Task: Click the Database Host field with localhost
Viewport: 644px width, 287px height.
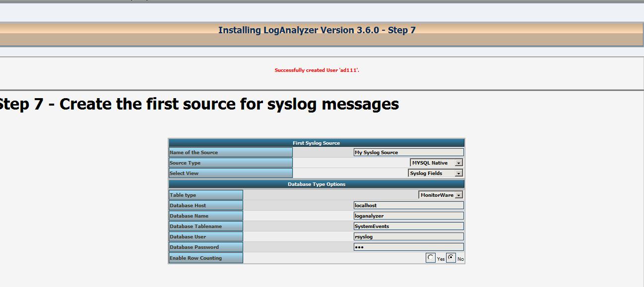Action: (x=408, y=205)
